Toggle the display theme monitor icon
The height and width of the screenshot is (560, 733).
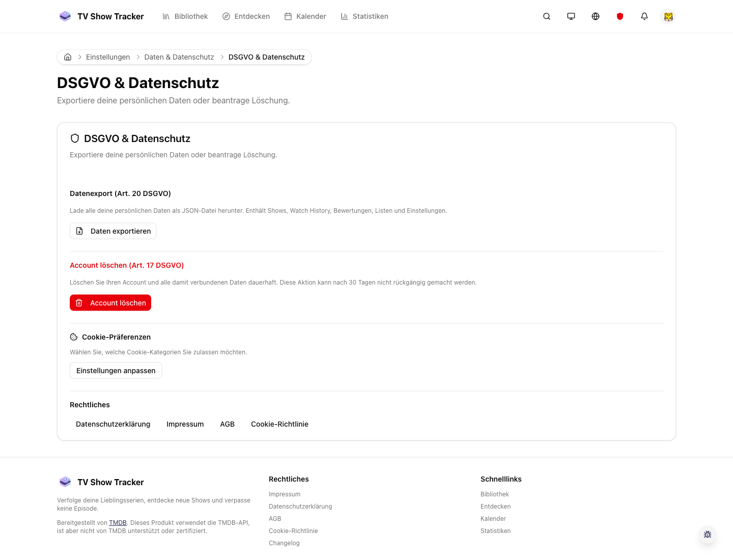[x=571, y=16]
